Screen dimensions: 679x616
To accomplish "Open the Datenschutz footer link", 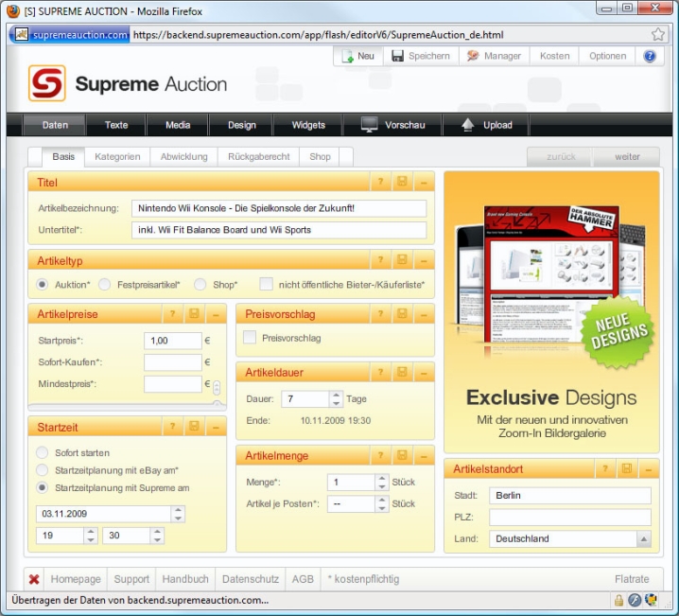I will pyautogui.click(x=250, y=579).
